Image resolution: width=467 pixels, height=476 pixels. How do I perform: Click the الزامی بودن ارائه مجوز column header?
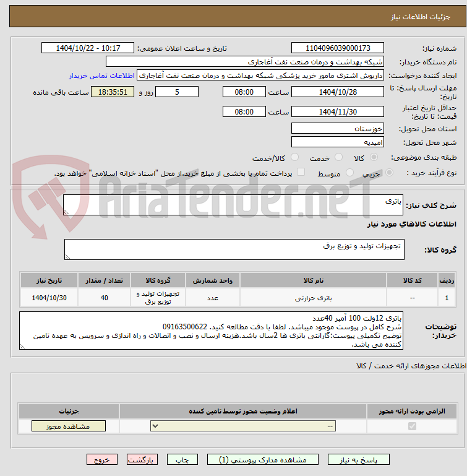[412, 412]
